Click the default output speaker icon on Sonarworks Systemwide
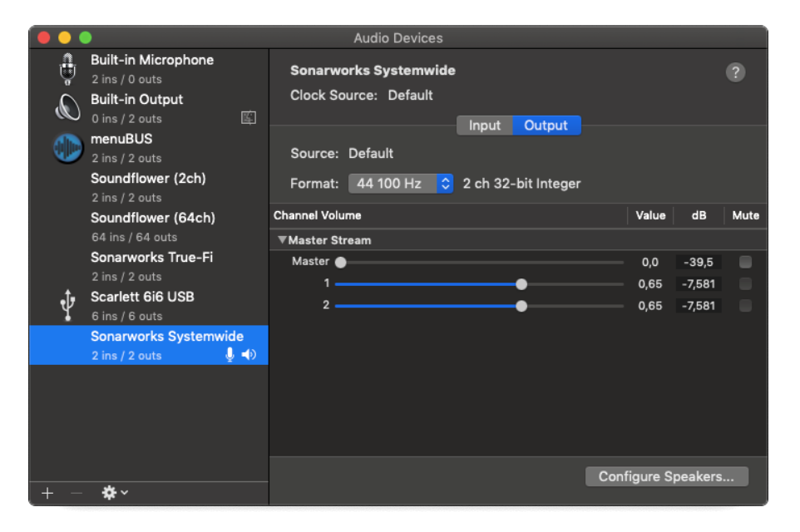This screenshot has height=532, width=800. (x=249, y=354)
